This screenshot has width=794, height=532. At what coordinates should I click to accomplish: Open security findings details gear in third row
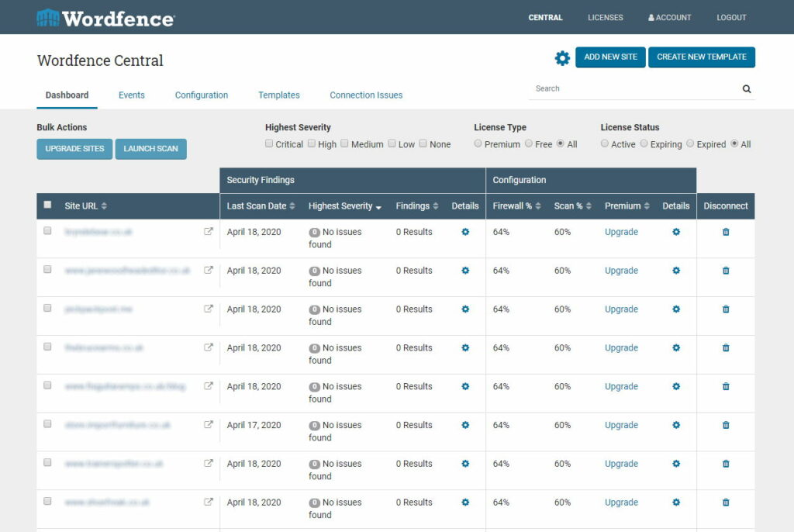pos(465,309)
